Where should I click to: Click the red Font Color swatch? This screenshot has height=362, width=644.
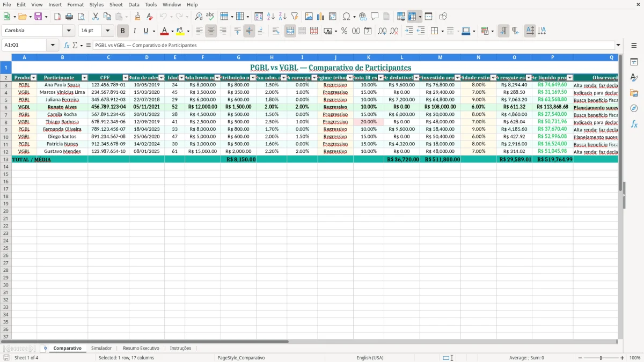[165, 31]
